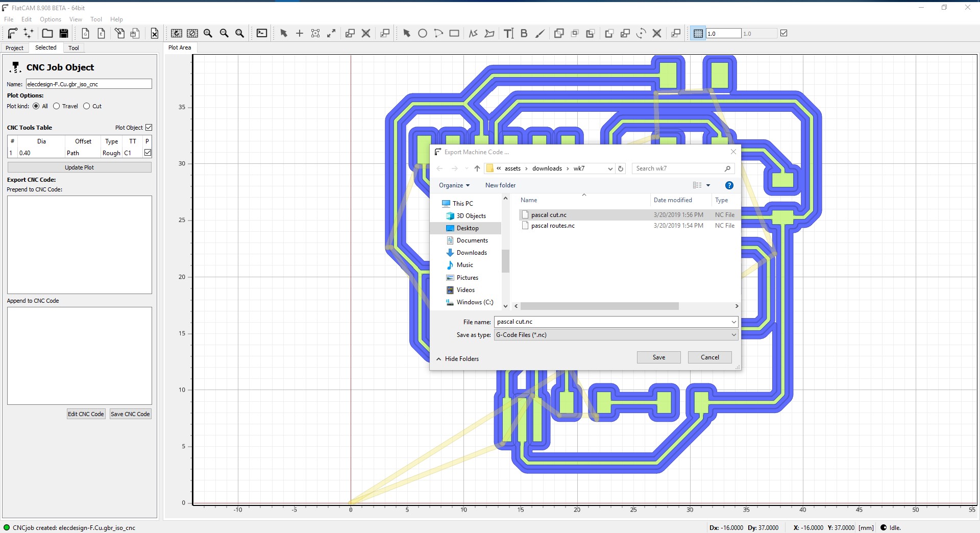Open the Organize dropdown menu

pos(454,185)
